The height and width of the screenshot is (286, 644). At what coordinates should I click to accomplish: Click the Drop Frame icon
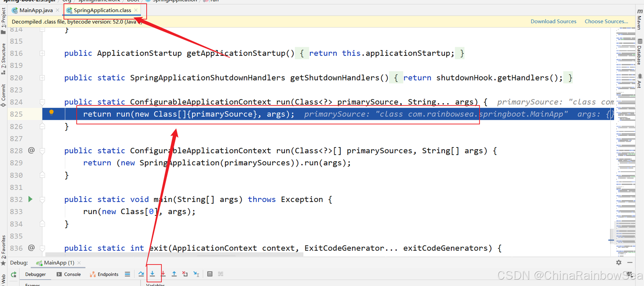click(185, 274)
